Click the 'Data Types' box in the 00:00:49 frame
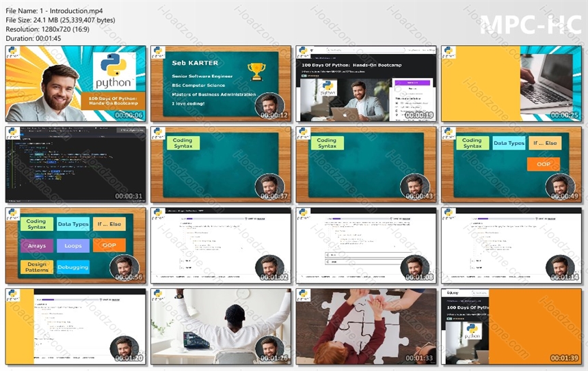 (509, 143)
